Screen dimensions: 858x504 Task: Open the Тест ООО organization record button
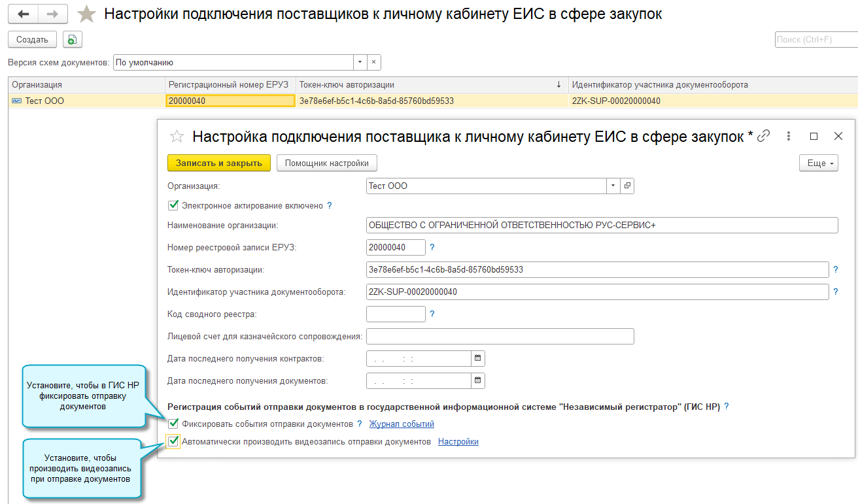pyautogui.click(x=627, y=186)
